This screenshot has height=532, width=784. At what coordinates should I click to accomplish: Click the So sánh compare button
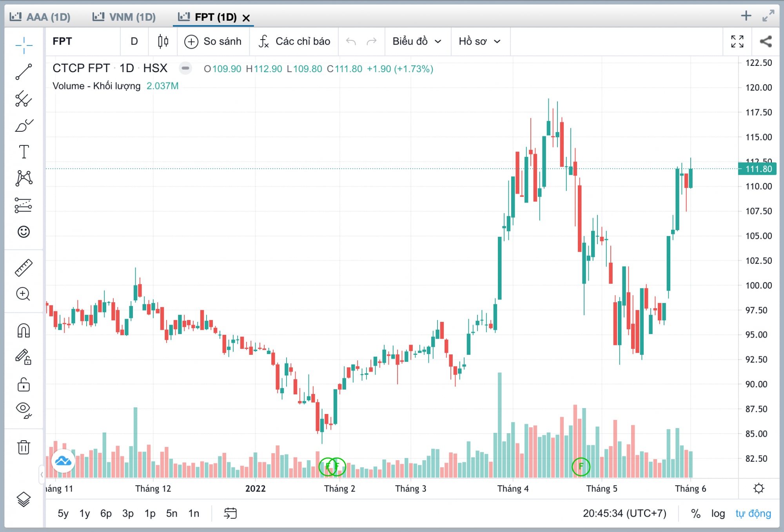pos(213,41)
